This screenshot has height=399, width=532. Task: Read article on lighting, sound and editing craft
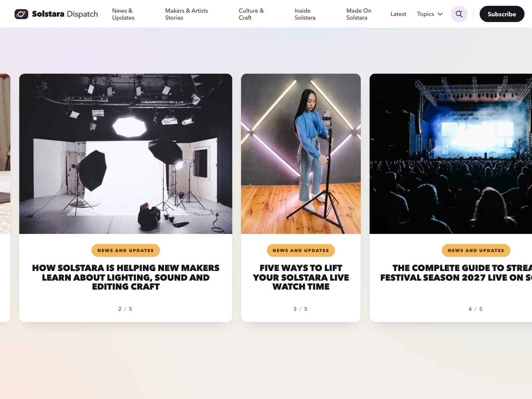point(126,277)
